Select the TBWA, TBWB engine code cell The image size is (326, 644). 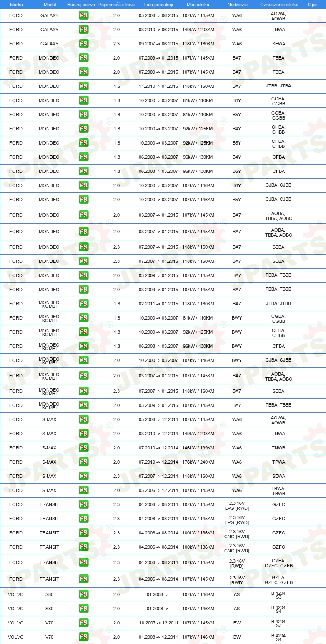point(278,491)
